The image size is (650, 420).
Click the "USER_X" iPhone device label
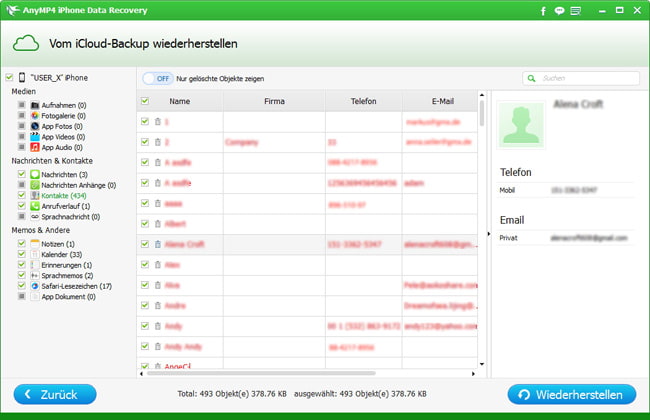click(59, 78)
